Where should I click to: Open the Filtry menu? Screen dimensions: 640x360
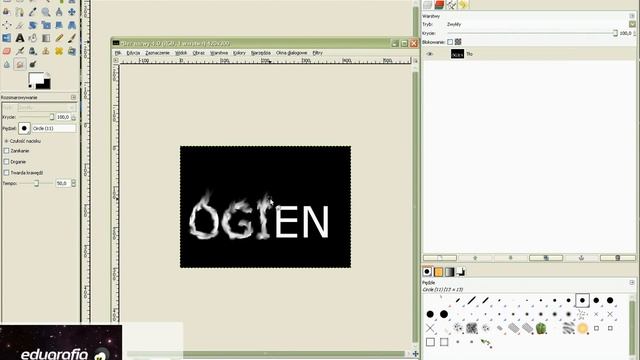click(318, 53)
